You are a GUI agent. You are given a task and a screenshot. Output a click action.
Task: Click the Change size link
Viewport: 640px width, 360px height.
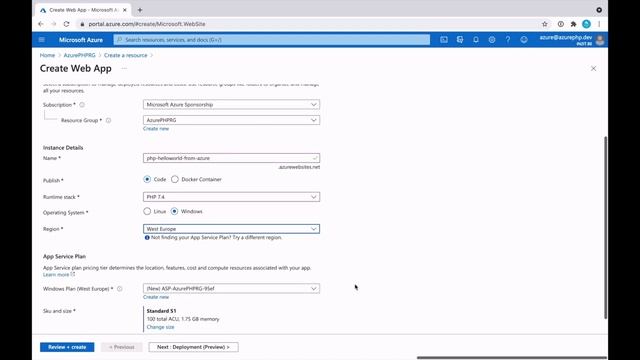click(x=160, y=327)
